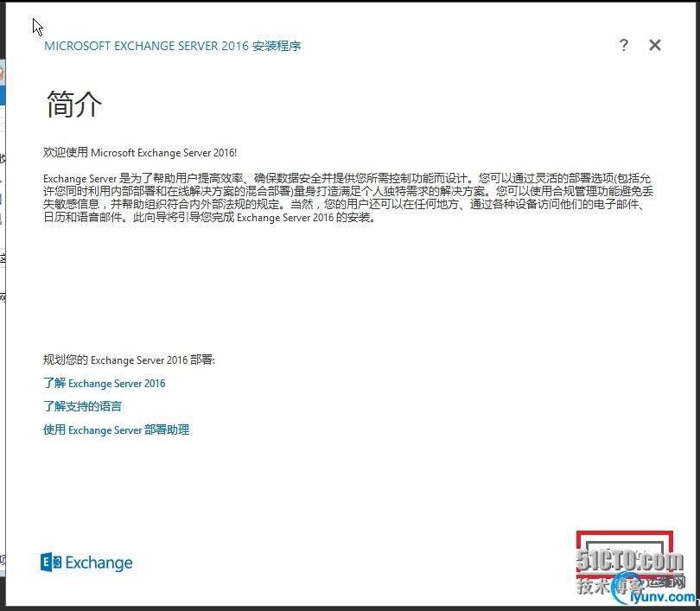Click the paragraph starting Exchange Server 是为了帮助用户
The height and width of the screenshot is (611, 700).
[x=348, y=198]
